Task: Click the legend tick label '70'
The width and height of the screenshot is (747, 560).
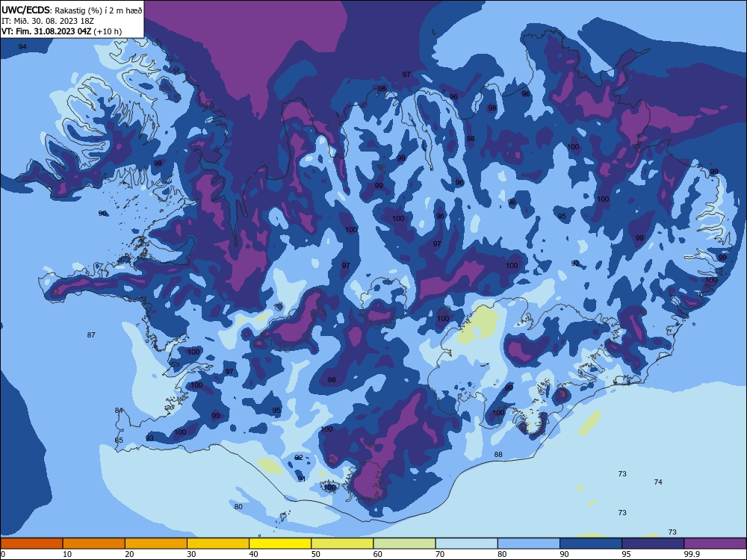Action: coord(440,554)
